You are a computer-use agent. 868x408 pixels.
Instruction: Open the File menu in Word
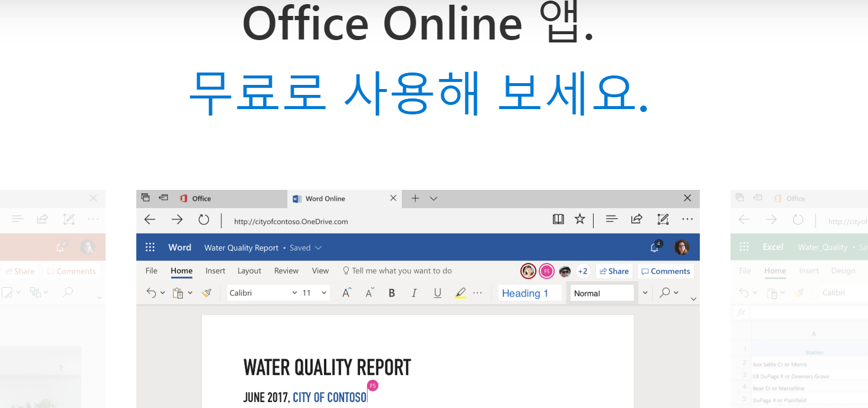pyautogui.click(x=152, y=271)
